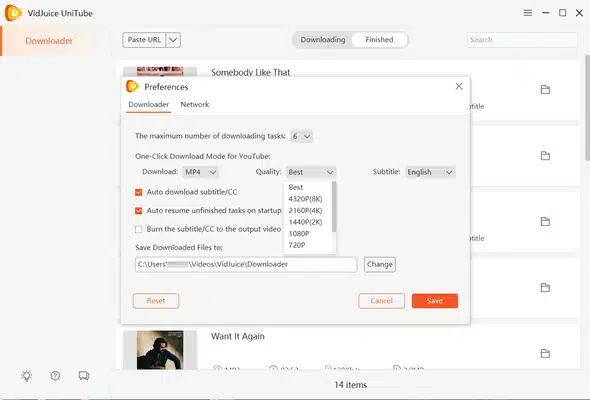Collapse the Quality Best dropdown
Viewport: 590px width, 400px height.
(x=311, y=172)
